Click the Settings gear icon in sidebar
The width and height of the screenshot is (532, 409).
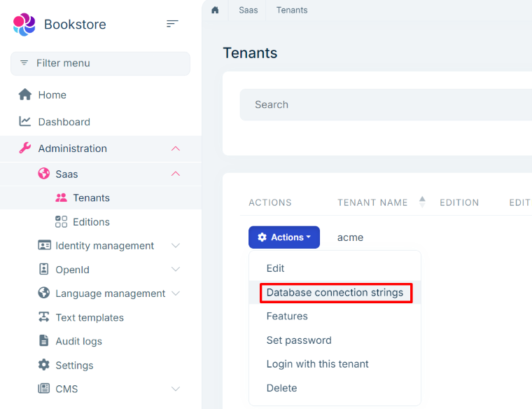pos(43,365)
